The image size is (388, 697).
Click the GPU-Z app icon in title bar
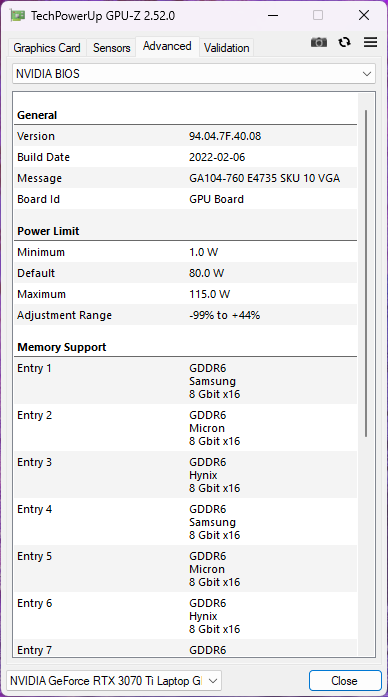point(17,16)
